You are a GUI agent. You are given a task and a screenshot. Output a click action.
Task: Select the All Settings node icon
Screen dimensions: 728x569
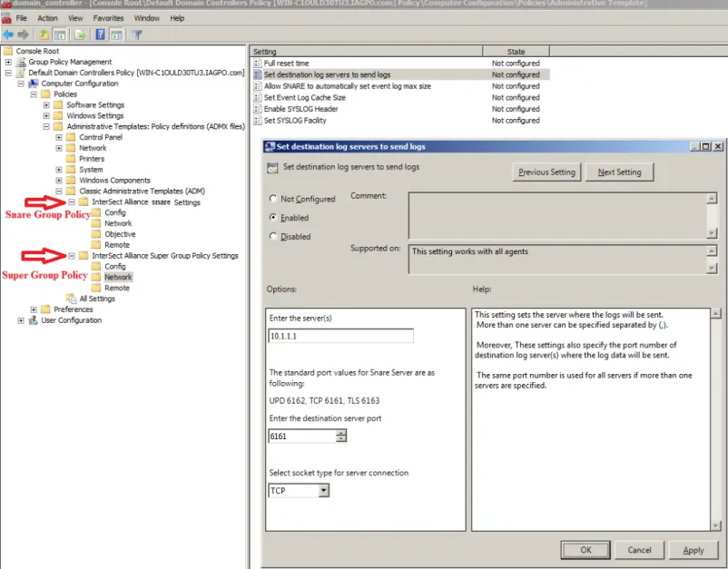coord(71,299)
